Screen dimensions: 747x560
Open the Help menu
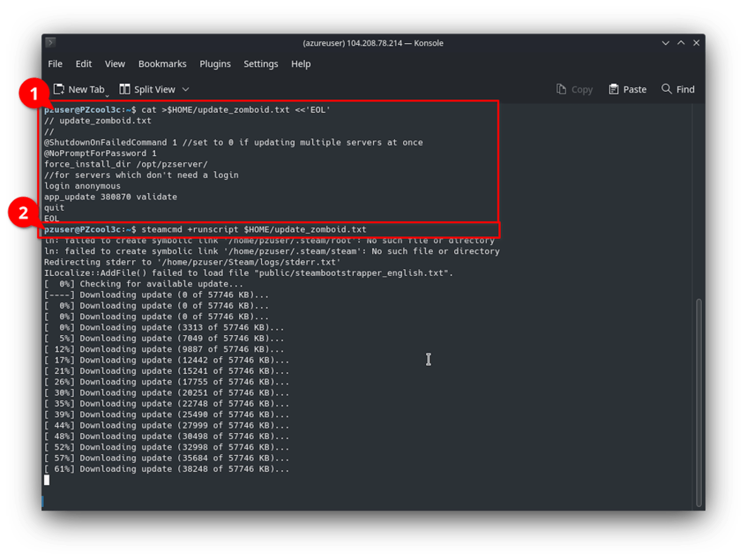point(301,64)
